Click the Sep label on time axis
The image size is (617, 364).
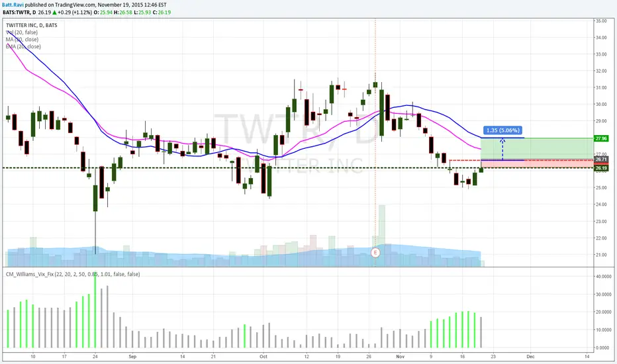coord(132,357)
